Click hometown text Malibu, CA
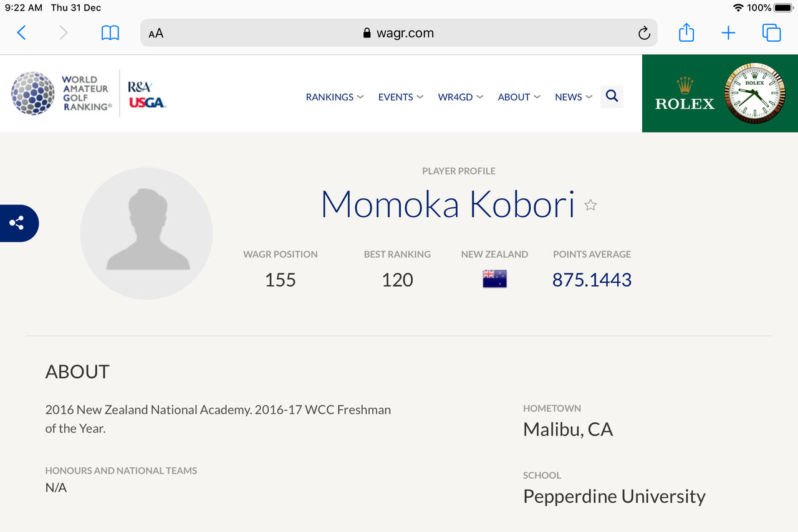Viewport: 798px width, 532px height. 568,429
